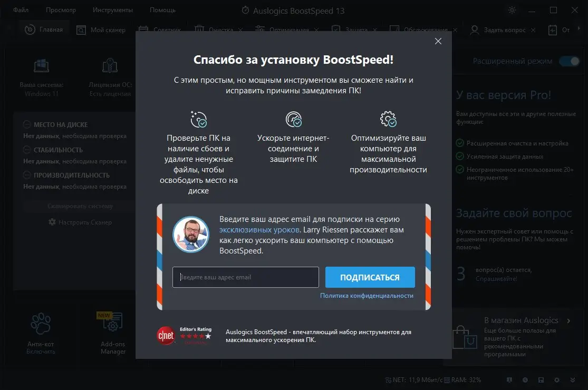Screen dimensions: 588x390
Task: Switch to the Главная tab
Action: [44, 30]
